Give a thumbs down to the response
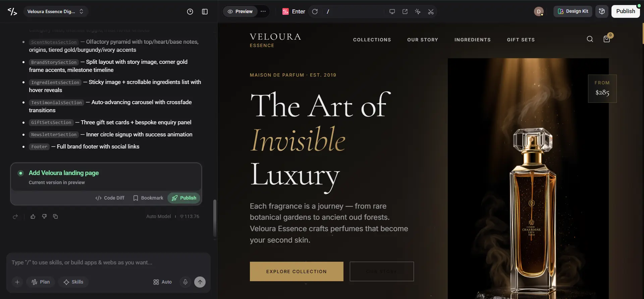Screen dimensions: 644x299 [x=44, y=216]
